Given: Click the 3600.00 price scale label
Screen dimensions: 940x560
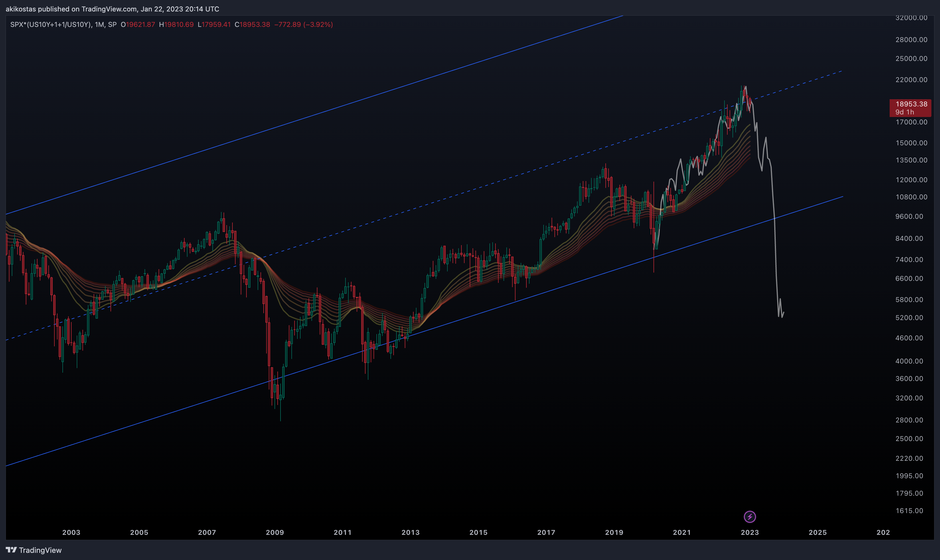Looking at the screenshot, I should click(909, 378).
